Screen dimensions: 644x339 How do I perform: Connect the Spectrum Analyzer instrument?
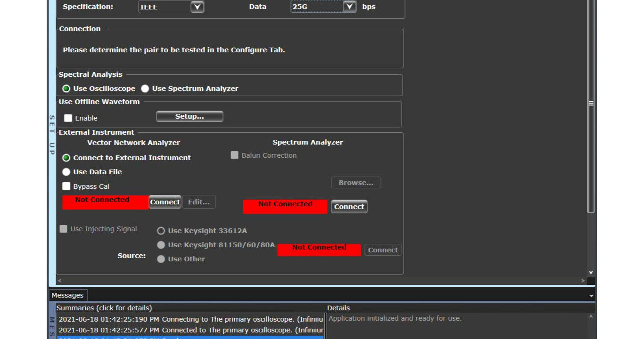click(x=349, y=207)
